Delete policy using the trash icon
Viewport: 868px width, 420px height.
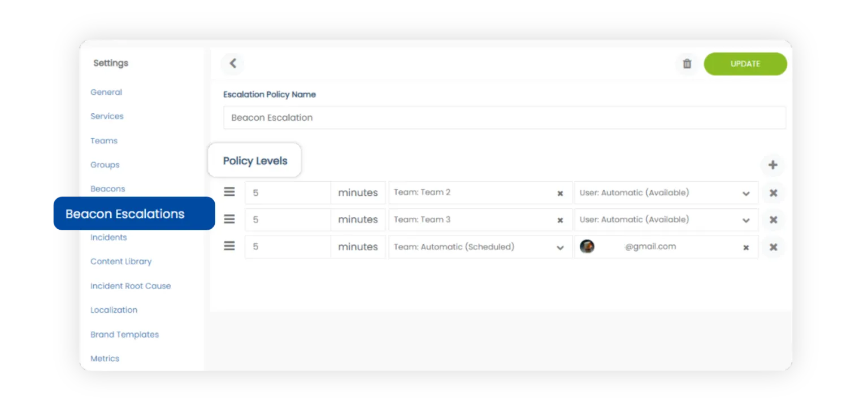click(687, 64)
